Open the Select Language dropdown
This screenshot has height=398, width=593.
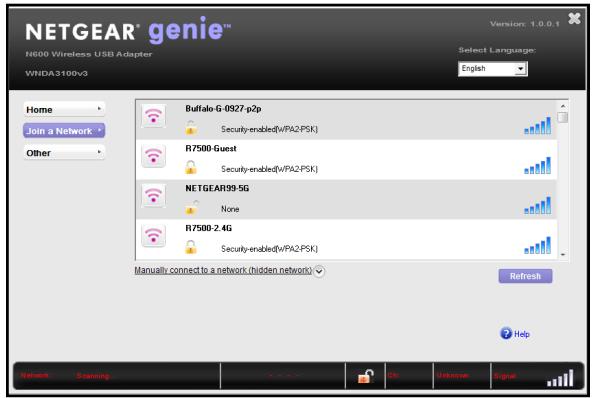[493, 69]
